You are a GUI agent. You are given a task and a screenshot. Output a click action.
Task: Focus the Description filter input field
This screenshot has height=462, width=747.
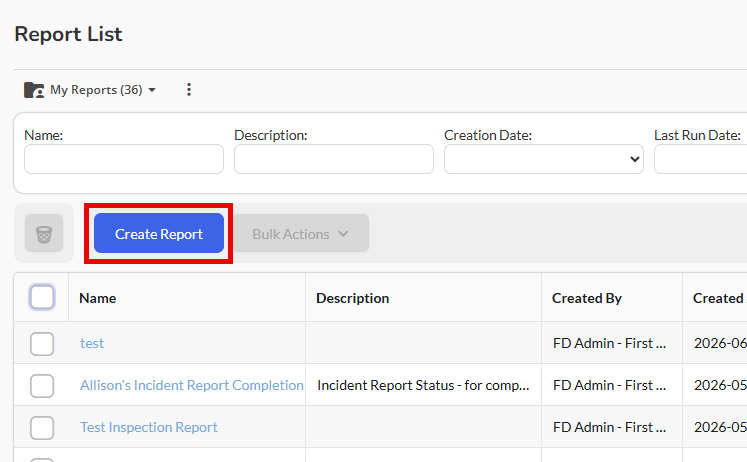[333, 159]
